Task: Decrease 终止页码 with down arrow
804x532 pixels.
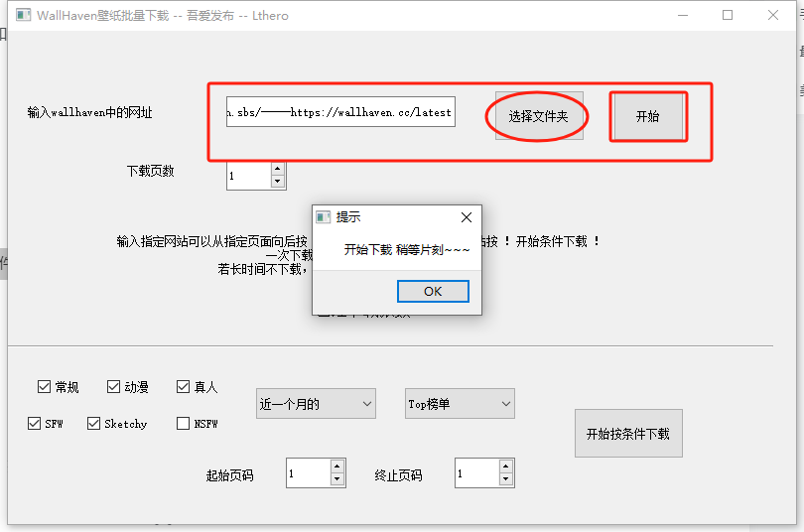Action: pyautogui.click(x=505, y=479)
